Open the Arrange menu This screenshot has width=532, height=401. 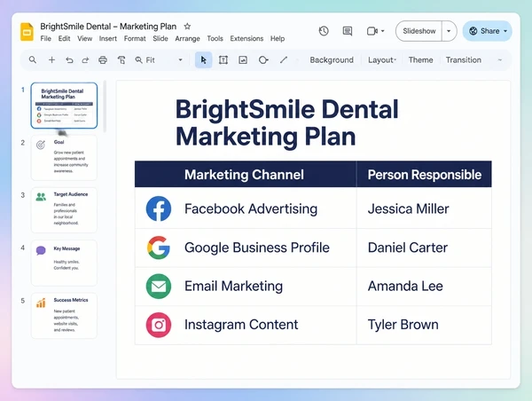pos(187,38)
